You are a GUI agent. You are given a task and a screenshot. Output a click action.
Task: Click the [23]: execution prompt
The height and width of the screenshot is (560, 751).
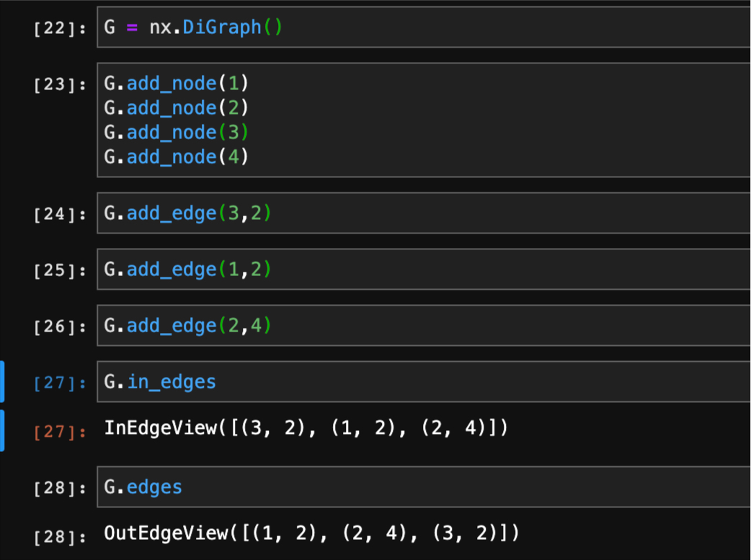[x=60, y=84]
